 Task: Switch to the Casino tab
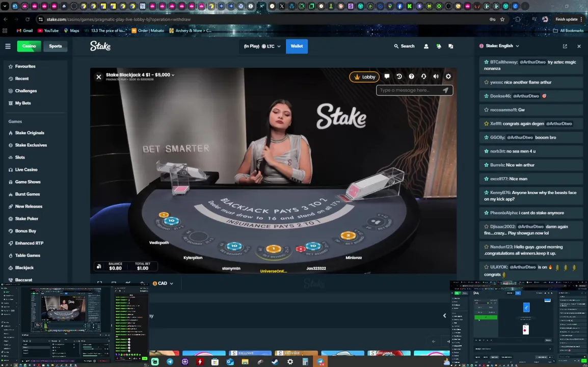point(29,46)
